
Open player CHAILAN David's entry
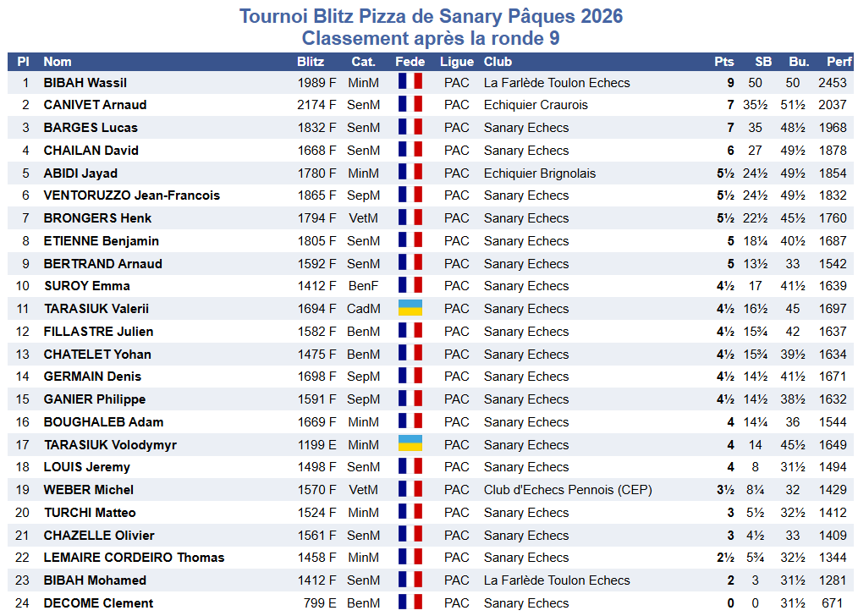coord(91,151)
